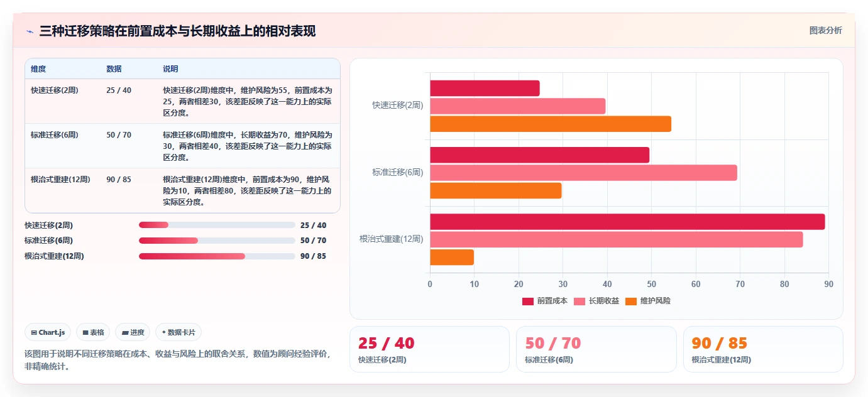This screenshot has height=397, width=868.
Task: Click table data value 25 / 40
Action: point(119,90)
